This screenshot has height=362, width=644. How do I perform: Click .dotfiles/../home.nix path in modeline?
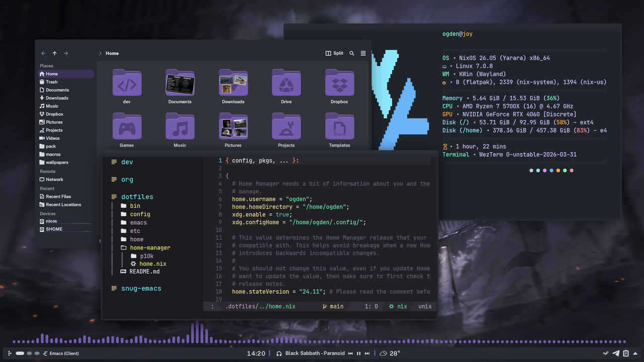[260, 306]
